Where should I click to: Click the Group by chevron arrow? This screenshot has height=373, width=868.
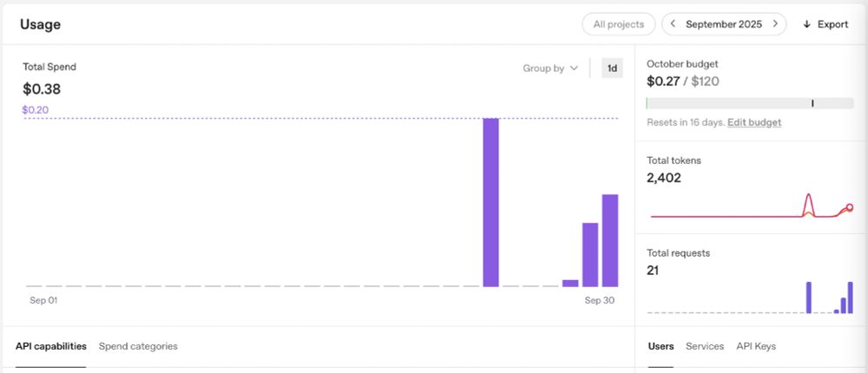(x=574, y=68)
